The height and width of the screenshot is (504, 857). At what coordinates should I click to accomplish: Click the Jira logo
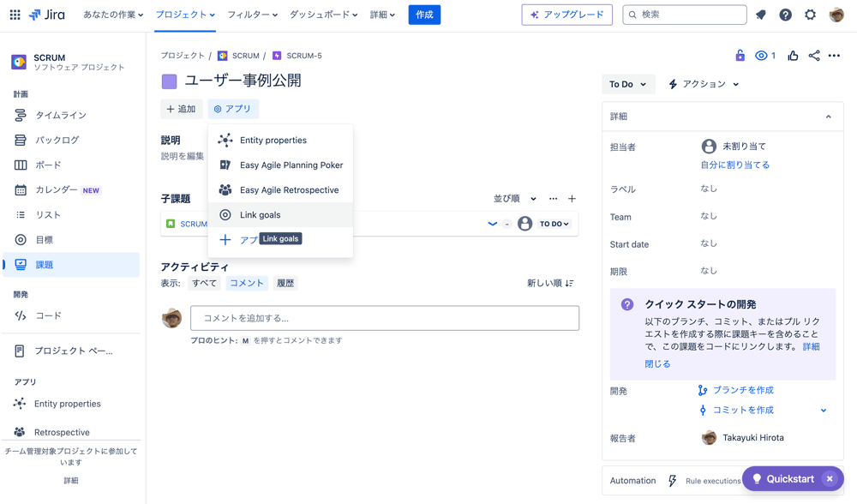(x=47, y=15)
